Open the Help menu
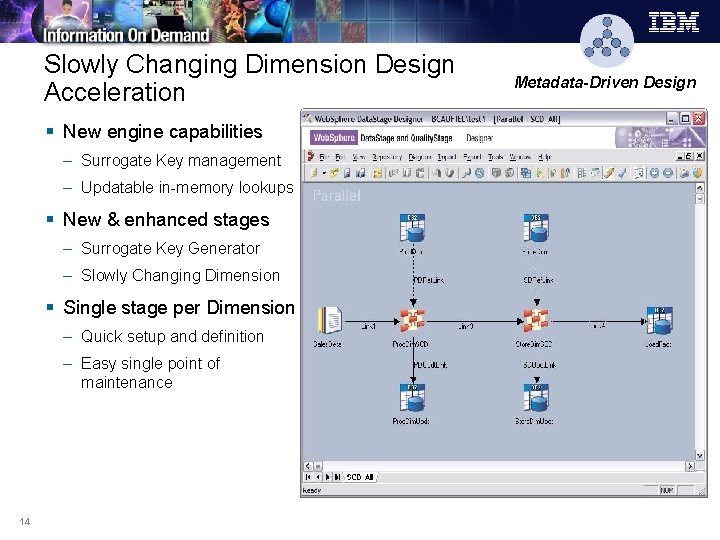Screen dimensions: 720x540 (x=544, y=157)
